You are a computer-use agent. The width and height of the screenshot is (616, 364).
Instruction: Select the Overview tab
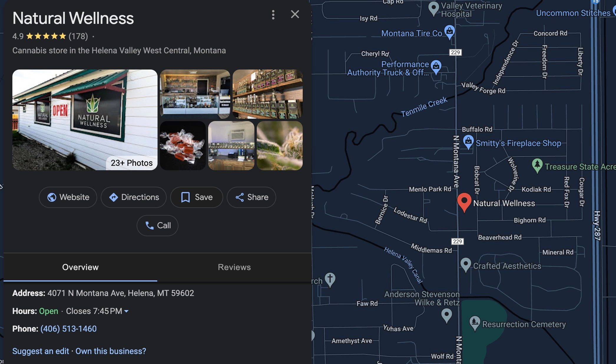point(80,267)
